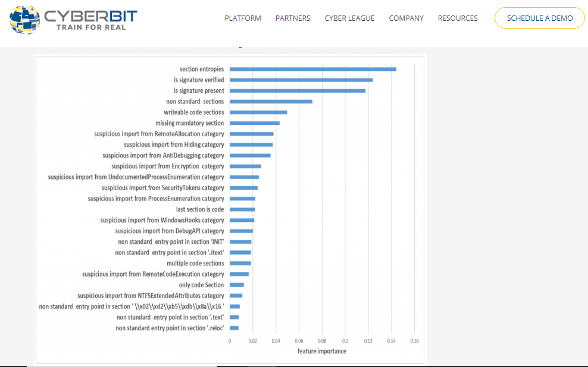Click the is signature verified bar

[x=301, y=80]
